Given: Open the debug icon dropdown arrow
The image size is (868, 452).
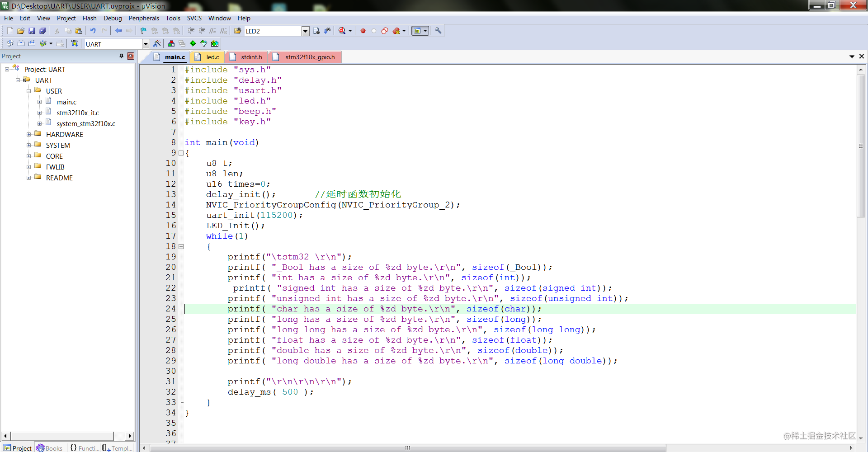Looking at the screenshot, I should [x=350, y=31].
